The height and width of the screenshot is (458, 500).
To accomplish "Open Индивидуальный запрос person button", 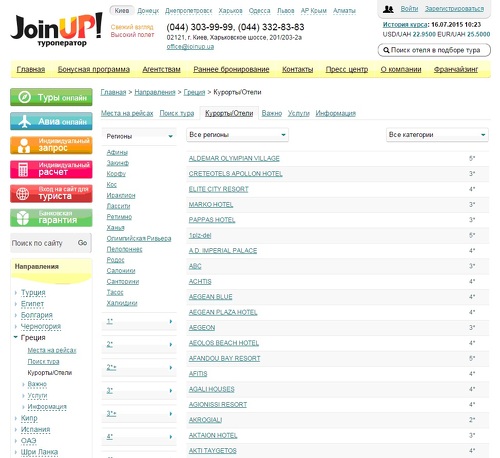I will click(x=51, y=145).
